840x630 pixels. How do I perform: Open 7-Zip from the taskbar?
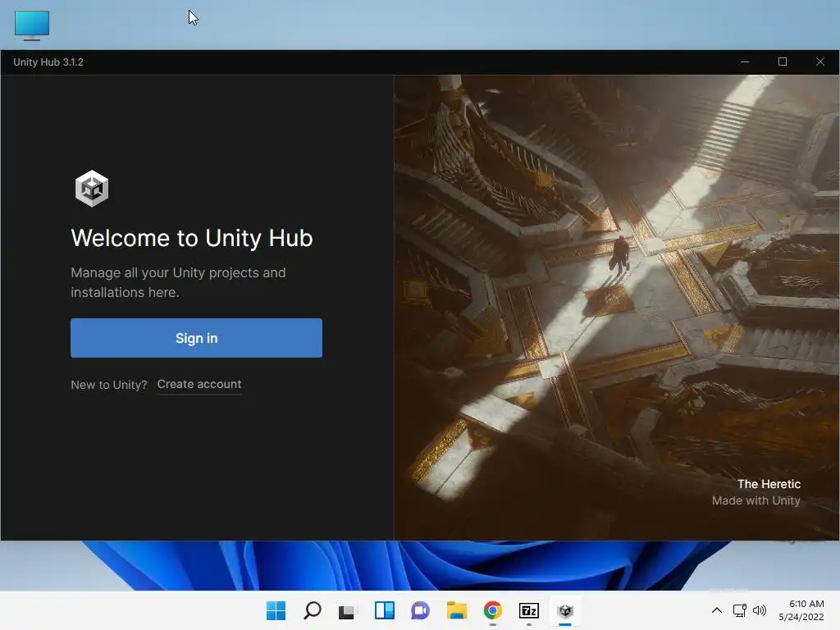click(529, 610)
